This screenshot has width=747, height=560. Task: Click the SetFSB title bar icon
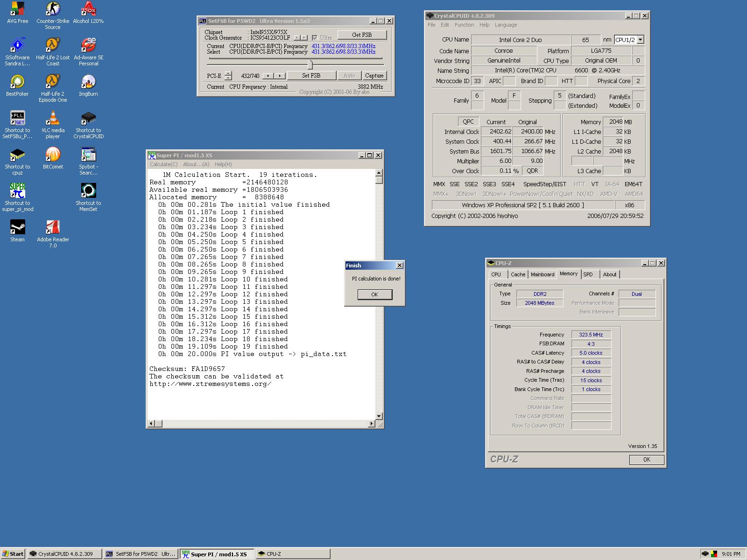tap(203, 21)
